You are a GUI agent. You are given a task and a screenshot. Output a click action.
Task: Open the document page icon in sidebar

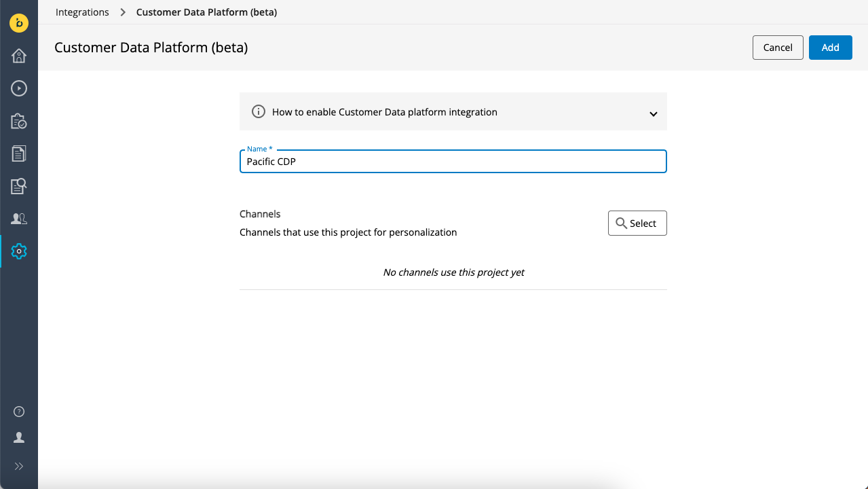[x=19, y=153]
